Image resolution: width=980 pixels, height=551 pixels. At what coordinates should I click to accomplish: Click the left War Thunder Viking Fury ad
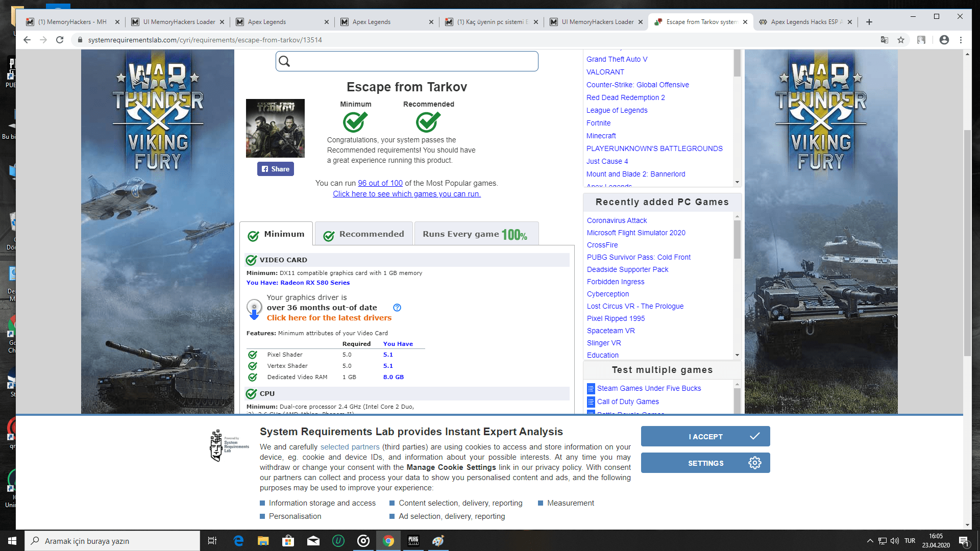pyautogui.click(x=158, y=232)
